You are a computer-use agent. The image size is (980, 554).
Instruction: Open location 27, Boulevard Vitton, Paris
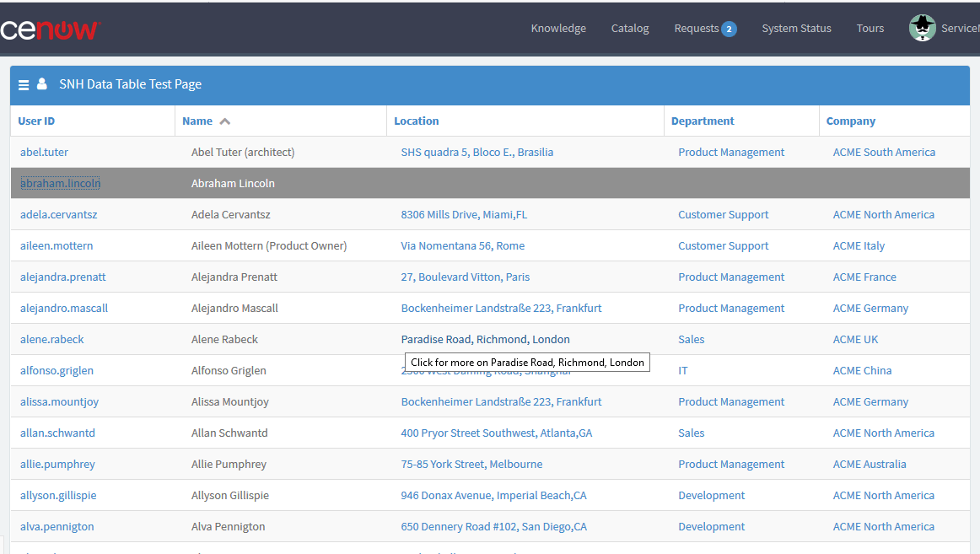465,277
